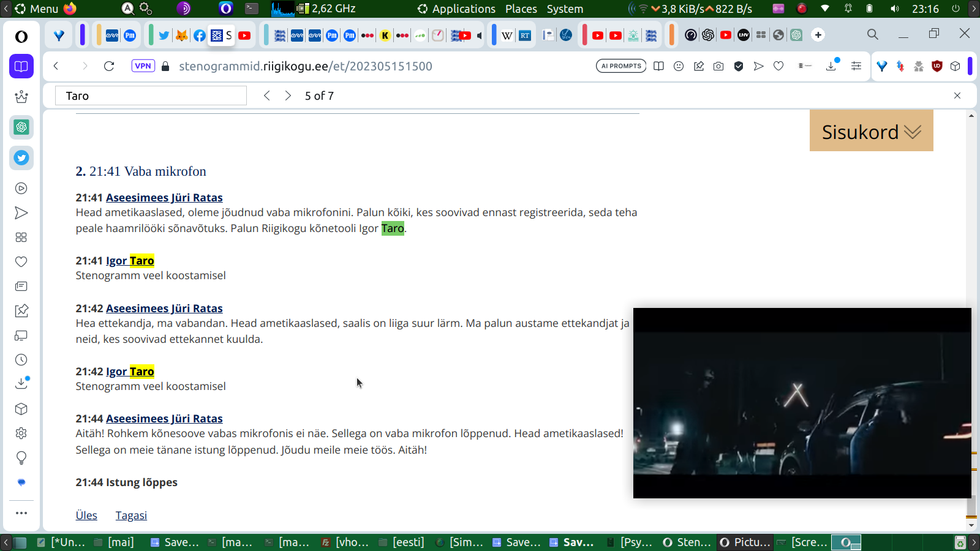Open the emoji reaction icon in address bar
Screen dimensions: 980x551
tap(679, 66)
